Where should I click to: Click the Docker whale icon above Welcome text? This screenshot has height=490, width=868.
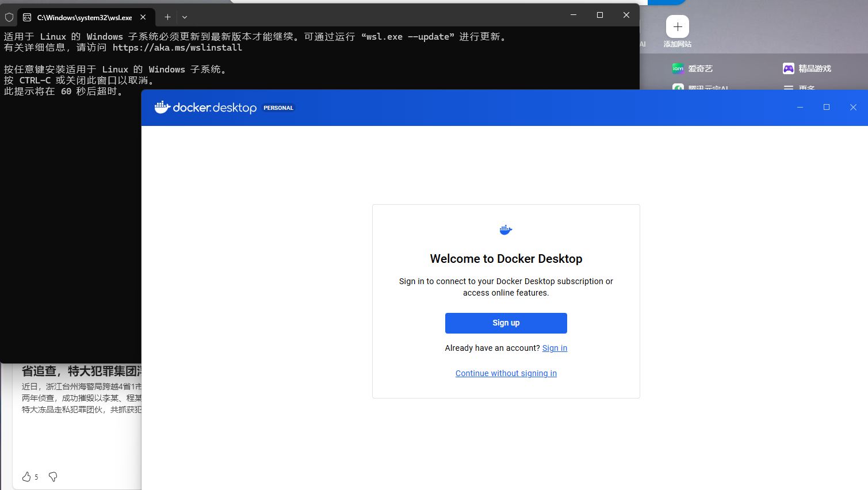click(x=506, y=230)
